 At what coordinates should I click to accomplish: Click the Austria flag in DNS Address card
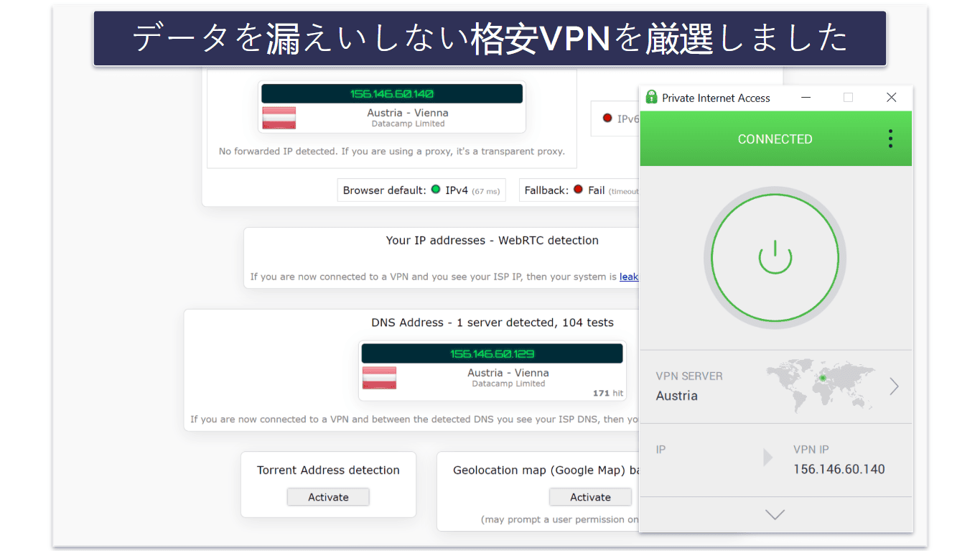point(379,378)
